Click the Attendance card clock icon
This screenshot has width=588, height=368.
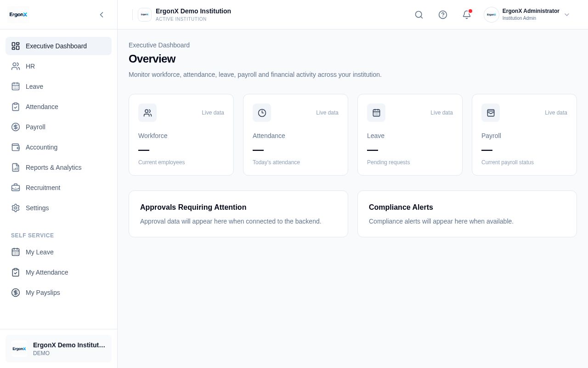(x=262, y=113)
